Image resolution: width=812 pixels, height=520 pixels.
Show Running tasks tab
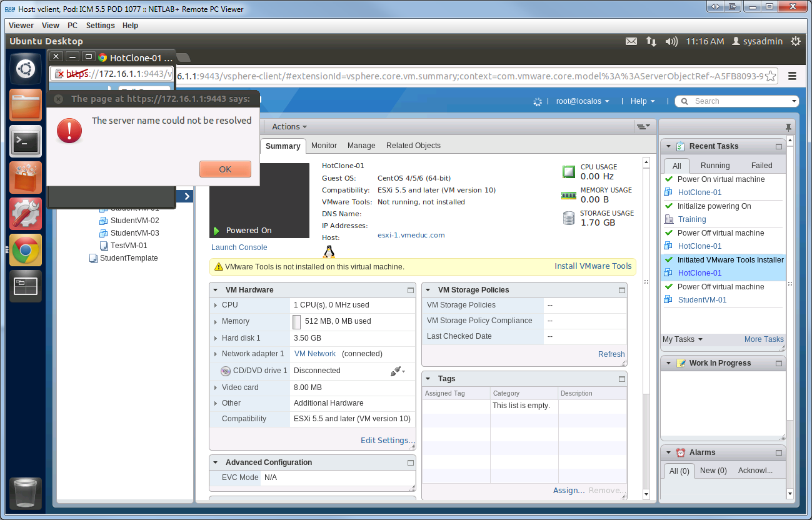pyautogui.click(x=715, y=166)
